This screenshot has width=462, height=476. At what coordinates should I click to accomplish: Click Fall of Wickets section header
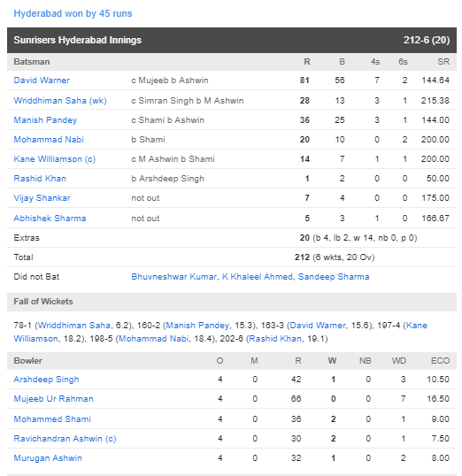click(x=232, y=302)
